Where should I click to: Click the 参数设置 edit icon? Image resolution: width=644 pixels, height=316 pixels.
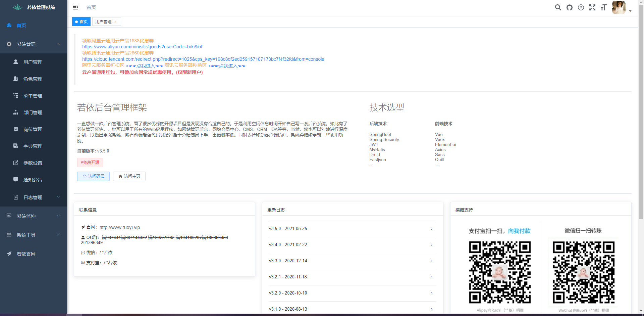click(x=16, y=163)
